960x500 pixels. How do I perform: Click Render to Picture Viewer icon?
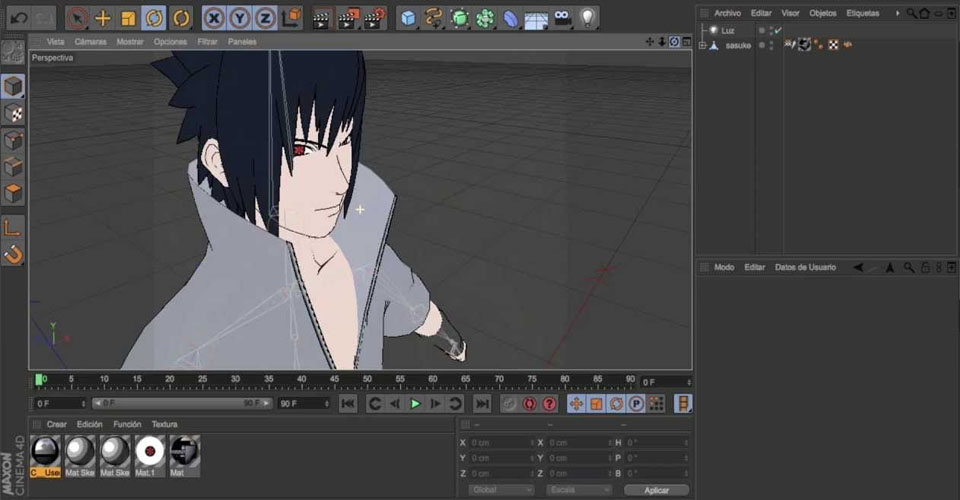[x=348, y=18]
